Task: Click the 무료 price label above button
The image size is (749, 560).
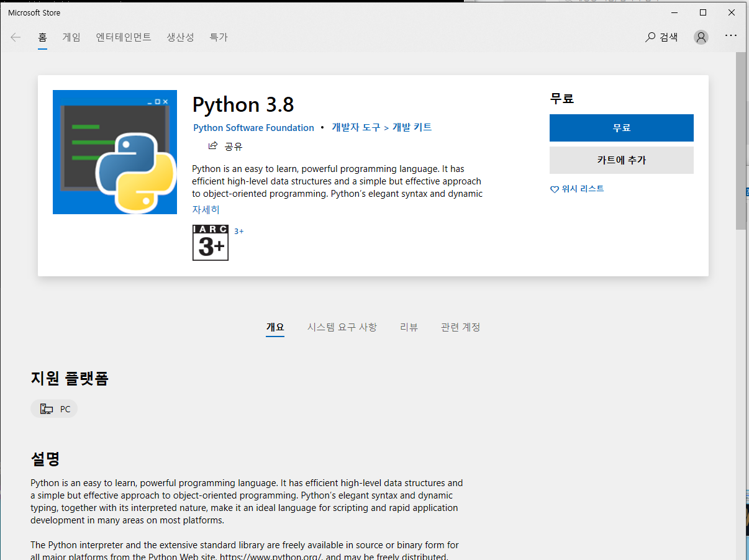Action: [x=561, y=98]
